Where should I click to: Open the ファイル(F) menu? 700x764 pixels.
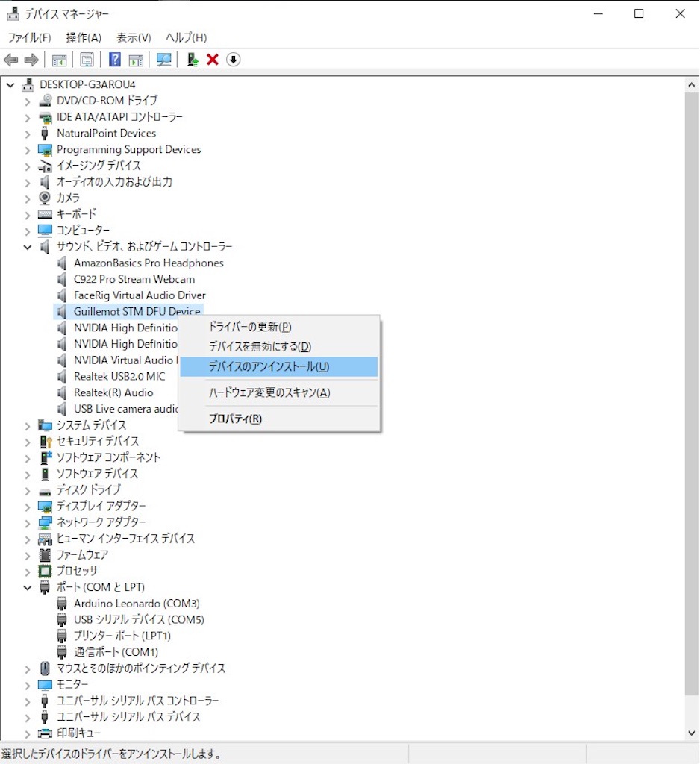(x=29, y=37)
